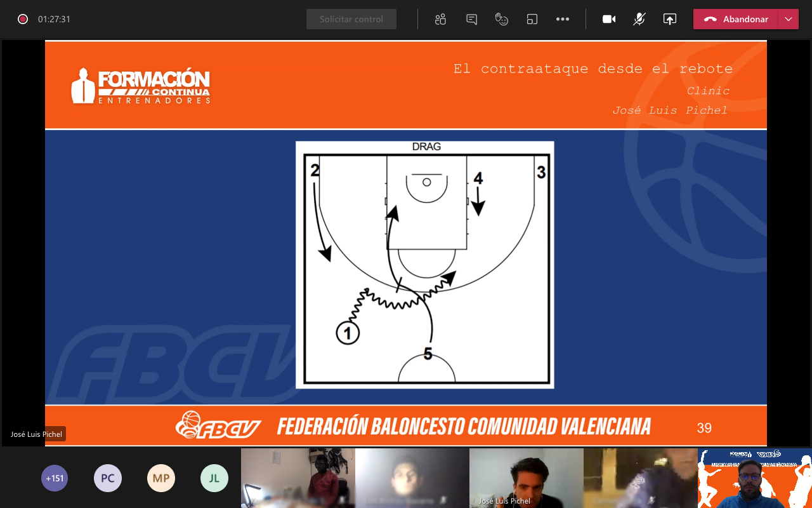The width and height of the screenshot is (812, 508).
Task: Click the slide number 39
Action: click(704, 428)
